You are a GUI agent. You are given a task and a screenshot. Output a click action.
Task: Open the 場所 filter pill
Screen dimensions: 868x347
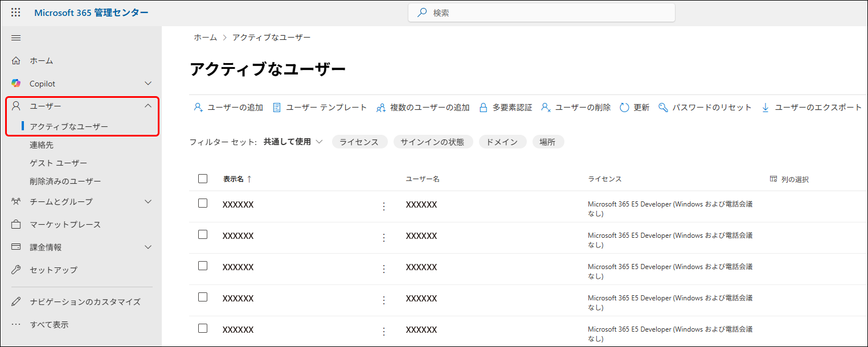tap(548, 142)
